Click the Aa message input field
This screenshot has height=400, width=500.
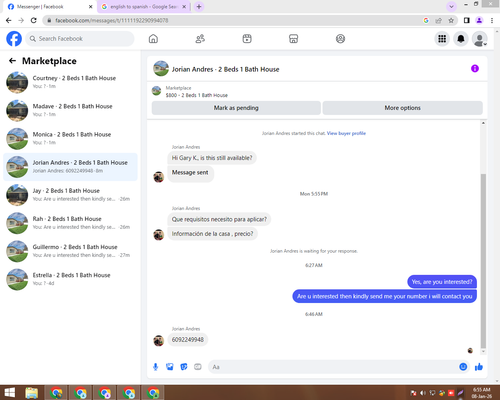point(333,367)
